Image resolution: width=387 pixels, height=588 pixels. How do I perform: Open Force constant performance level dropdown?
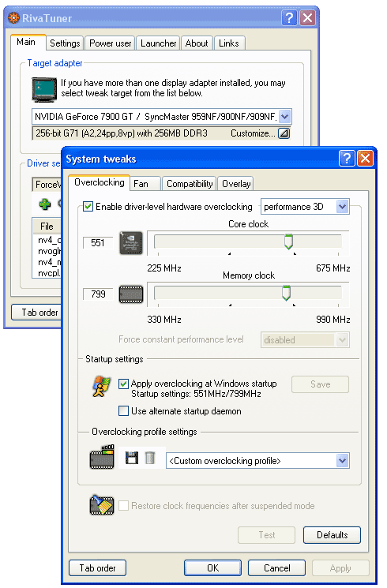pos(305,339)
